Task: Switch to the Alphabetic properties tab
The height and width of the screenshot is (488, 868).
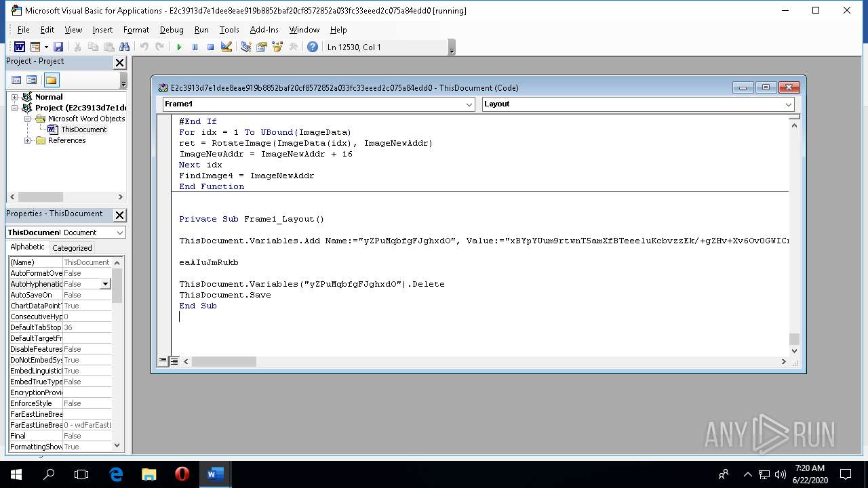Action: [x=27, y=247]
